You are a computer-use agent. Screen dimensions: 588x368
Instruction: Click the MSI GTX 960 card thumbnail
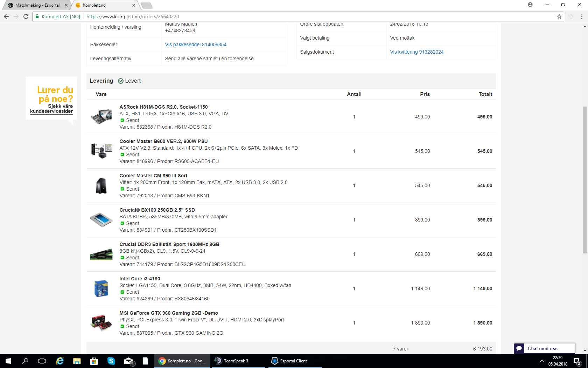101,323
